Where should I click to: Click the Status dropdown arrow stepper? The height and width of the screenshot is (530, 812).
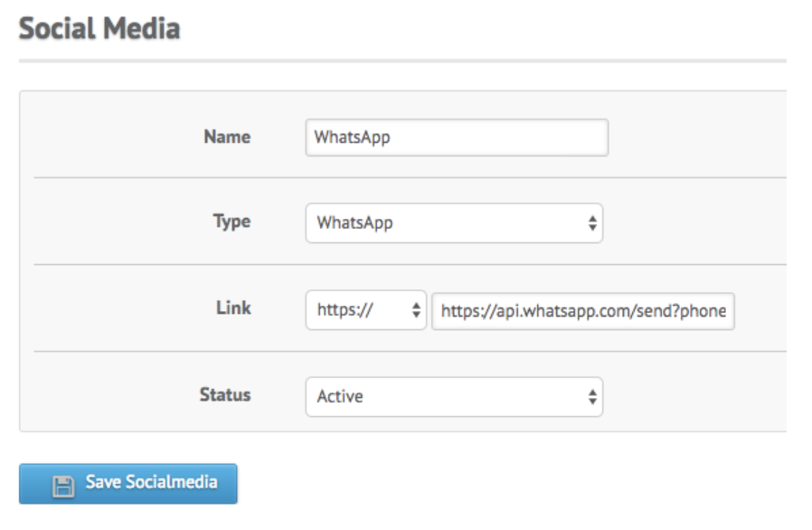592,397
